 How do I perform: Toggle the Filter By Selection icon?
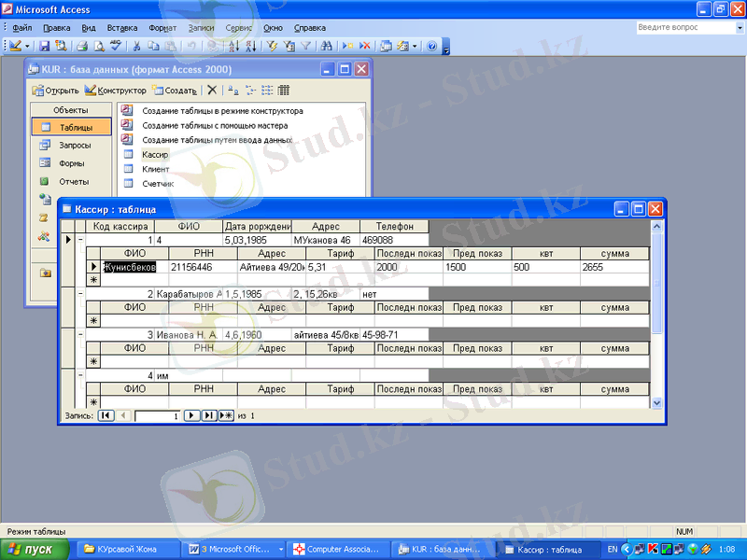[272, 45]
